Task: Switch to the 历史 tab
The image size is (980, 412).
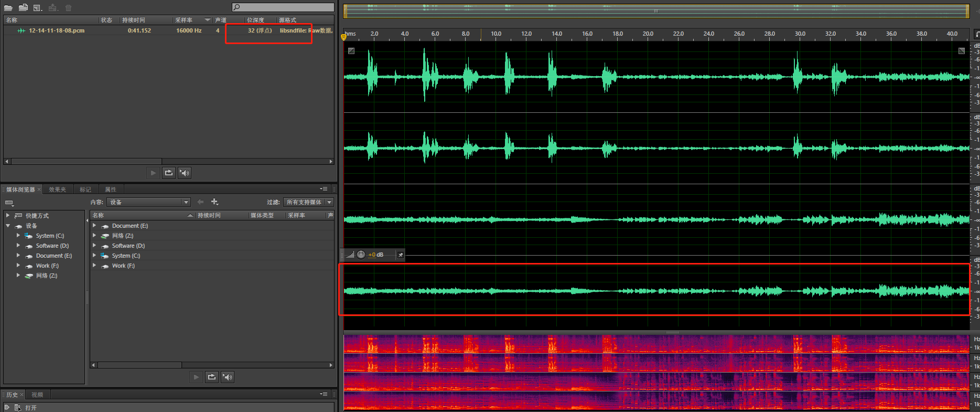Action: tap(12, 395)
